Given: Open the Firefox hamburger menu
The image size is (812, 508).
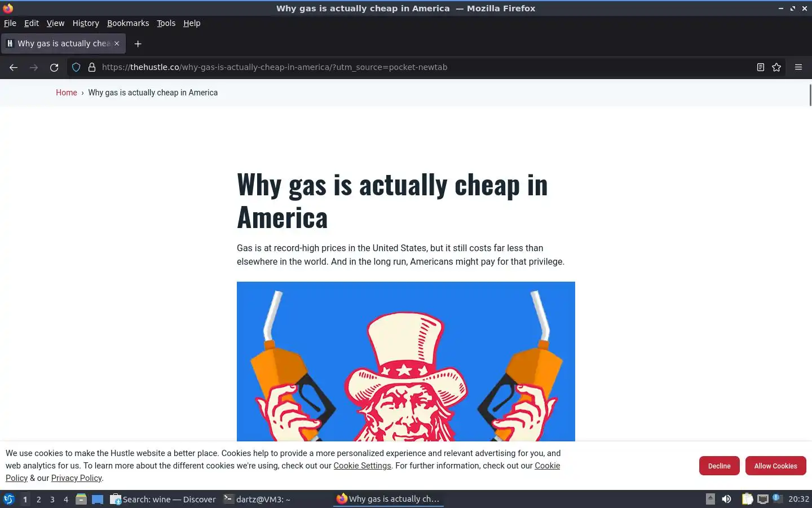Looking at the screenshot, I should [798, 67].
